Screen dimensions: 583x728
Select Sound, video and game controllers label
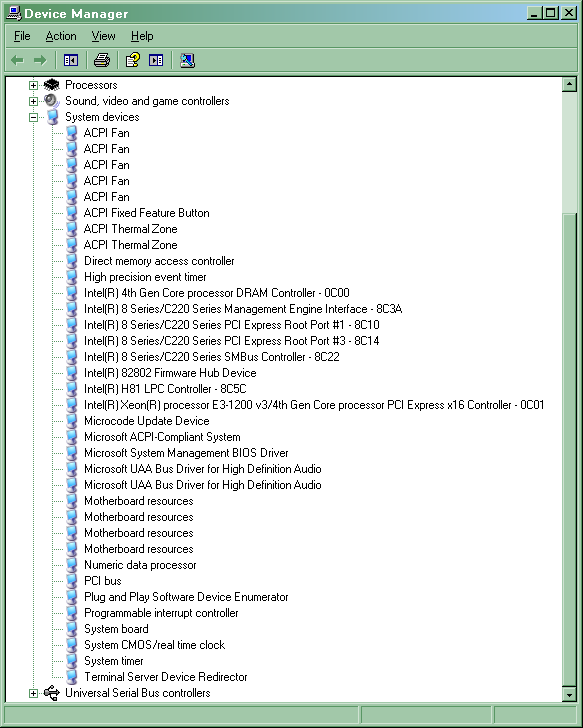(147, 101)
